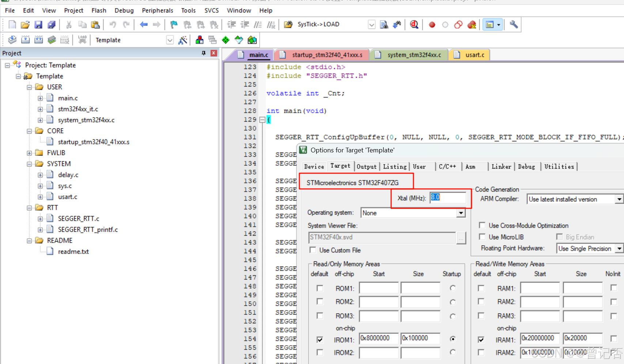
Task: Pin the Project panel with pushpin icon
Action: pyautogui.click(x=204, y=53)
